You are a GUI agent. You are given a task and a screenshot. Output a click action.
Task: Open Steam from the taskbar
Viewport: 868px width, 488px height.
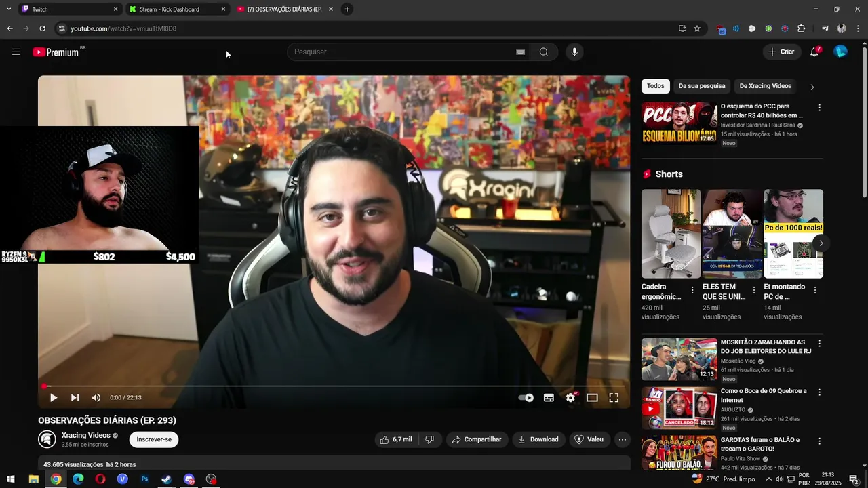point(167,479)
